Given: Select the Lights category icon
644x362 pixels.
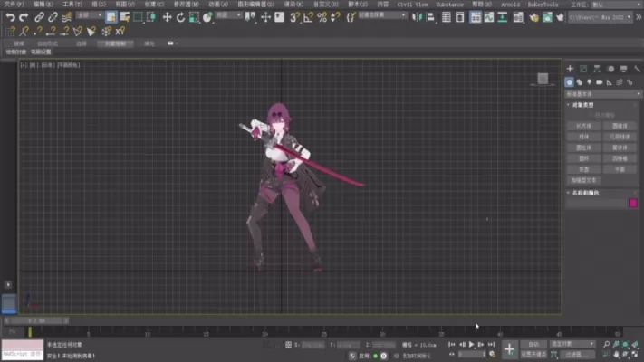Looking at the screenshot, I should click(x=590, y=82).
